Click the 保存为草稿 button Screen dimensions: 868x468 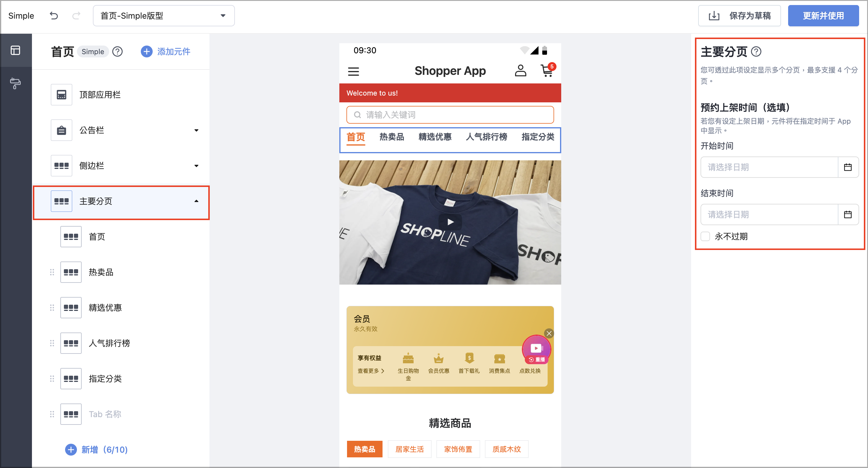click(739, 15)
